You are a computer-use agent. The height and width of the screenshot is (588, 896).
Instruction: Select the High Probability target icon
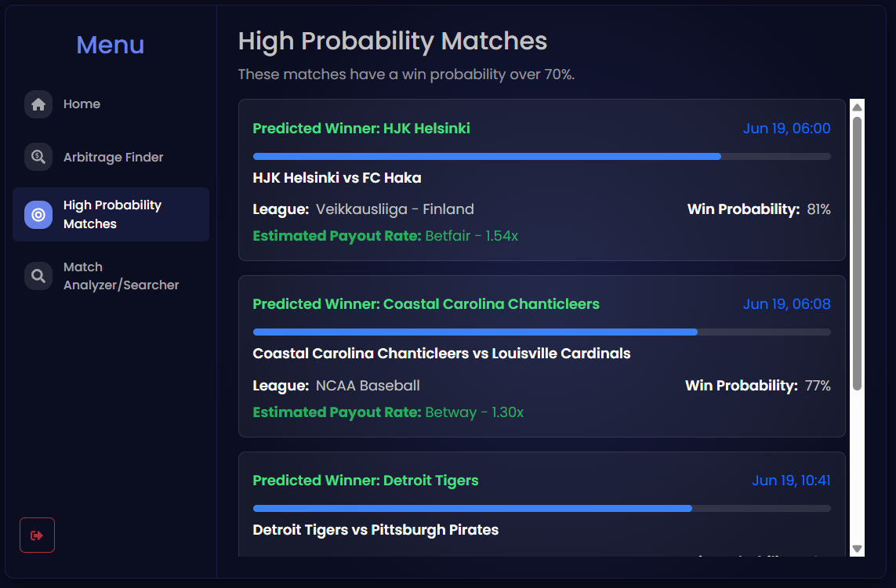pyautogui.click(x=38, y=214)
